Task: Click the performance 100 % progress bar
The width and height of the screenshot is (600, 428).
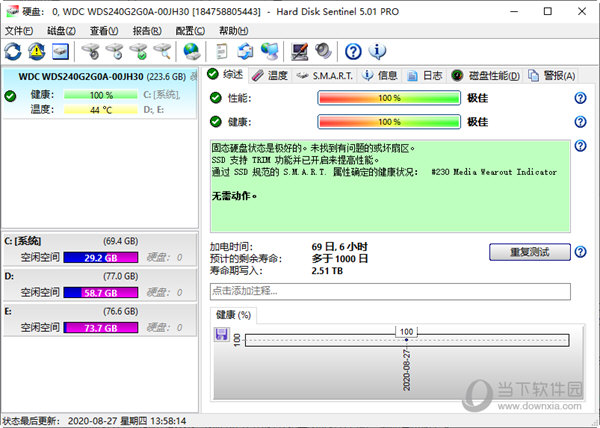Action: coord(389,98)
